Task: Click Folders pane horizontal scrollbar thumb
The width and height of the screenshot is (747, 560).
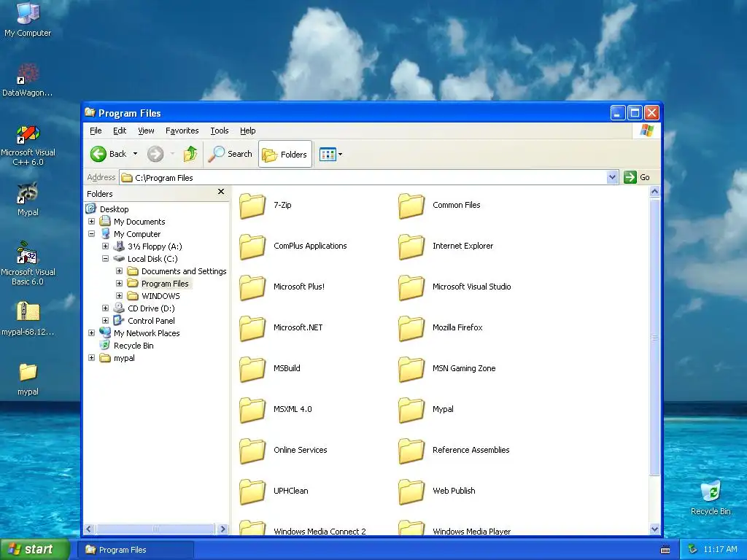Action: (155, 529)
